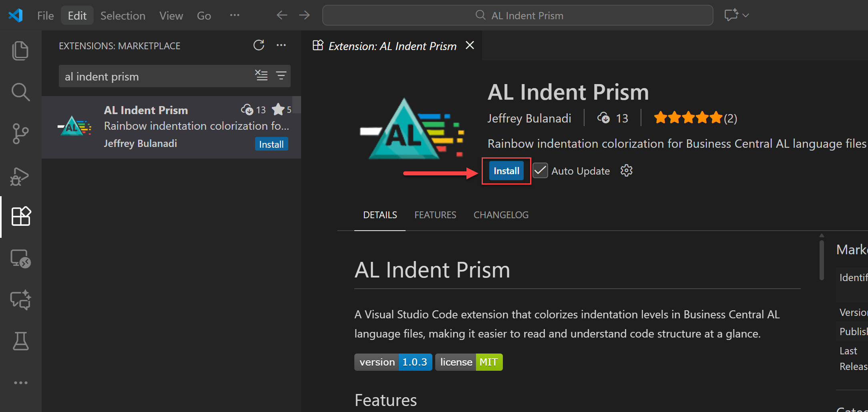Click the Features section heading
868x412 pixels.
(386, 400)
